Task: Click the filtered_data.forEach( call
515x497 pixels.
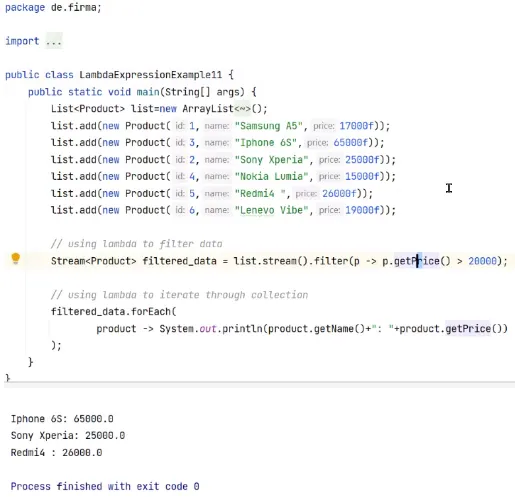Action: click(114, 312)
